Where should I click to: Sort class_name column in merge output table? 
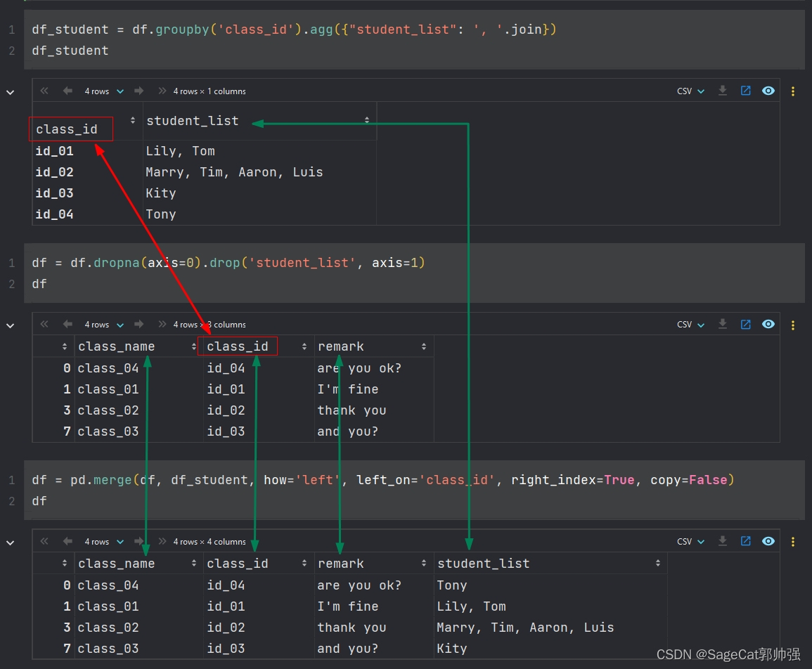193,564
